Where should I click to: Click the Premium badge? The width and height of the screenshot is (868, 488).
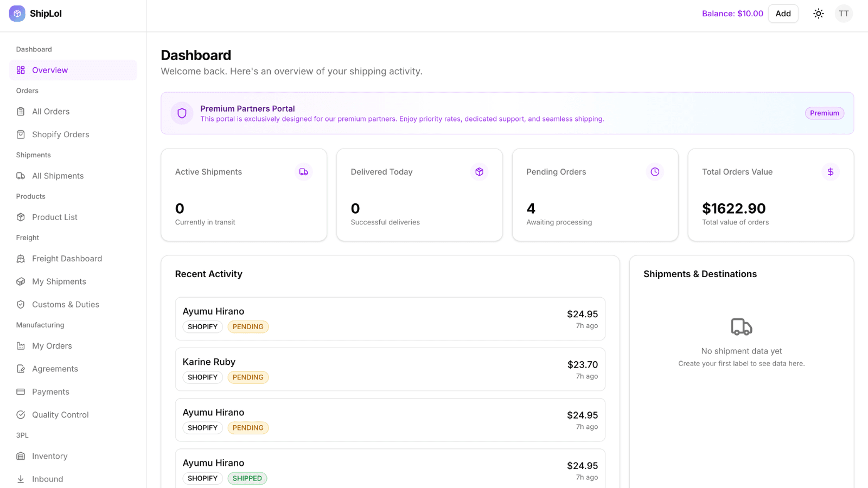pos(824,113)
